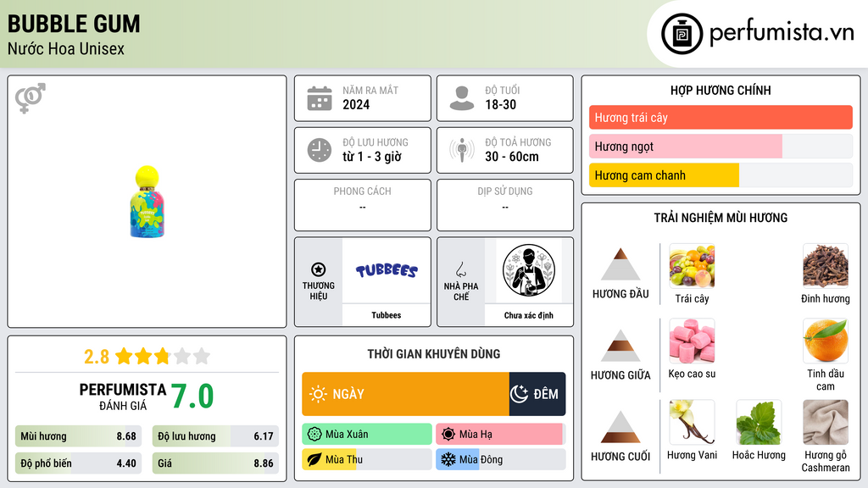
Task: Open the Bubble Gum bottle image
Action: (147, 202)
